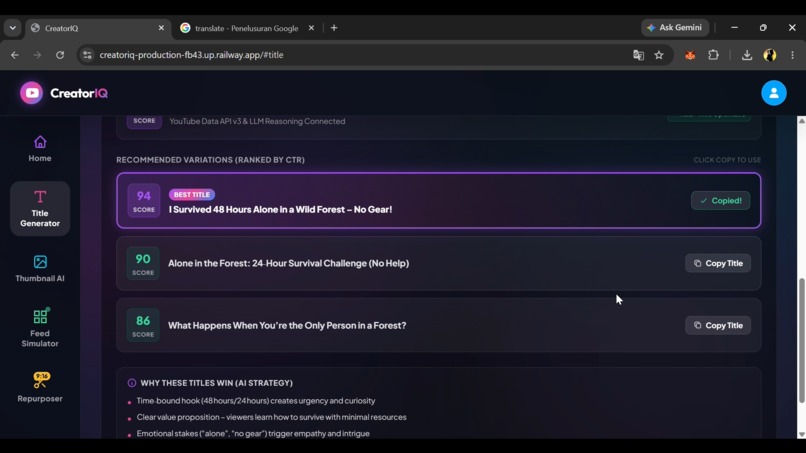Open the user profile avatar menu
806x453 pixels.
tap(773, 93)
